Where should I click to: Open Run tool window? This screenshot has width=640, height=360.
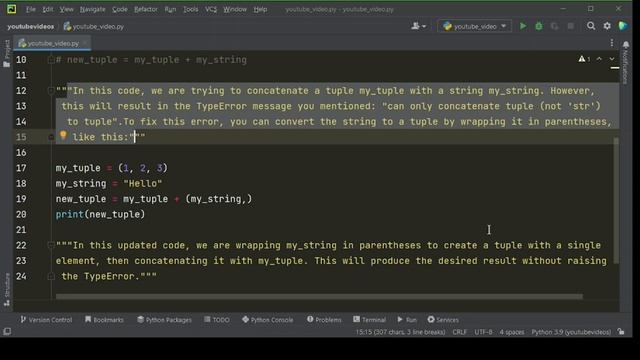(x=407, y=320)
